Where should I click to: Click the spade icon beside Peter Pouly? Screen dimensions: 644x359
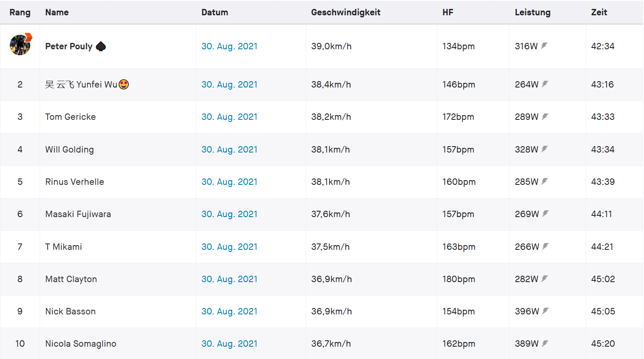[x=101, y=46]
